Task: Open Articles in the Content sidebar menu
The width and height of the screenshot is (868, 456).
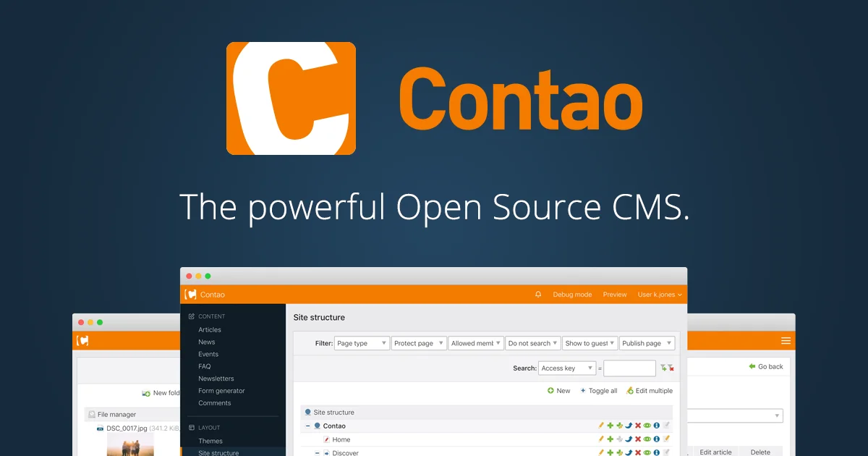Action: (210, 329)
